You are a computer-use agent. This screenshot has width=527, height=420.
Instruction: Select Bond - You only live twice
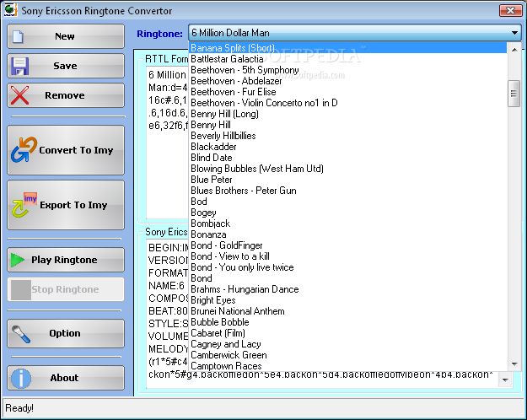click(347, 267)
